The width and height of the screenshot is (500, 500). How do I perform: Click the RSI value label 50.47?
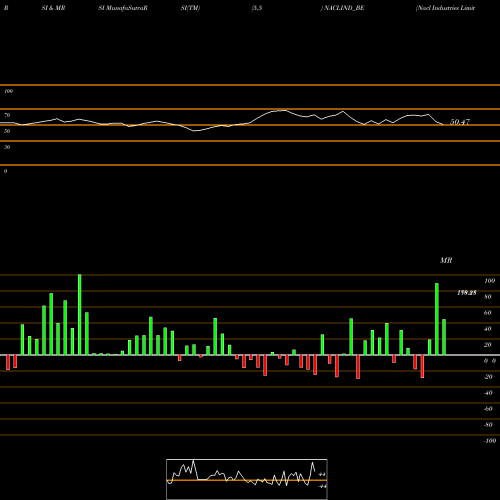460,122
